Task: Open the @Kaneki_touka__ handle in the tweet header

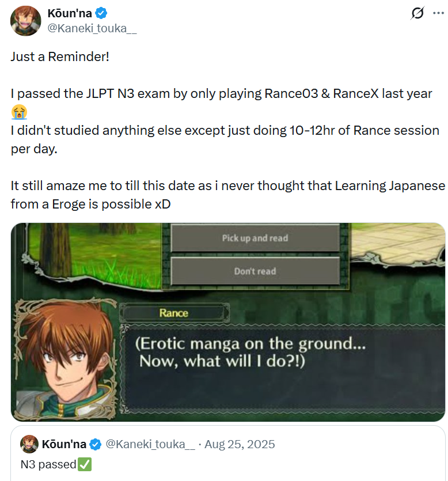Action: (x=92, y=28)
